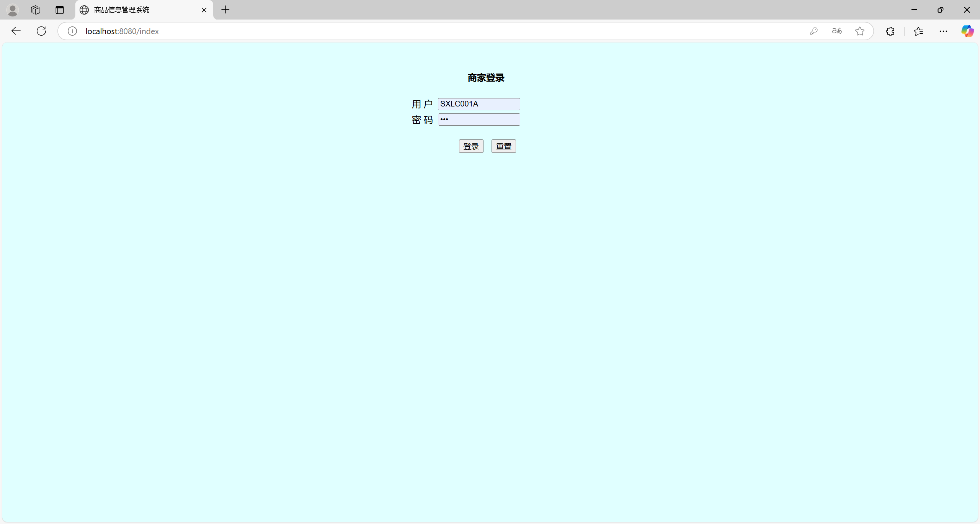Viewport: 980px width, 524px height.
Task: Open the browser profile avatar
Action: point(13,10)
